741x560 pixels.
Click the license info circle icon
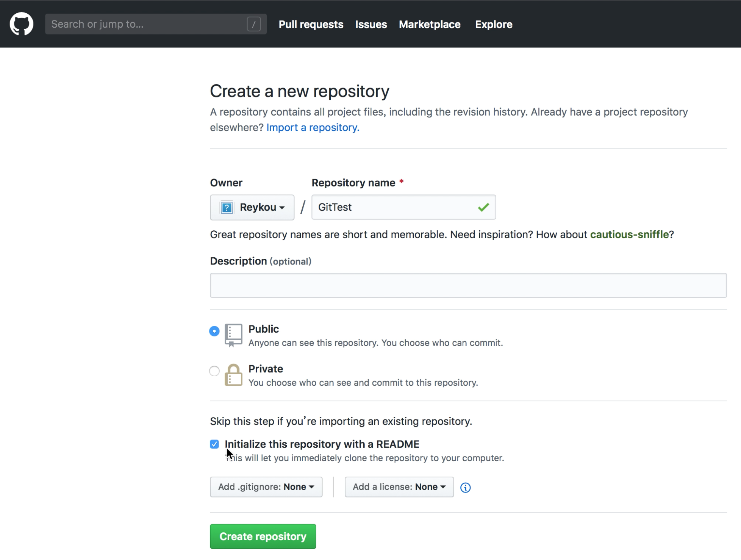(x=465, y=488)
